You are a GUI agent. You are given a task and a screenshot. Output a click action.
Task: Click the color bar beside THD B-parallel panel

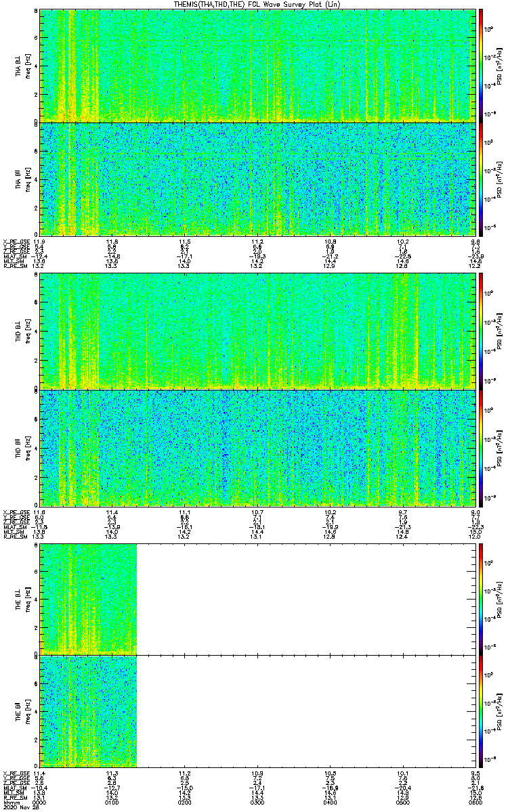(x=481, y=448)
